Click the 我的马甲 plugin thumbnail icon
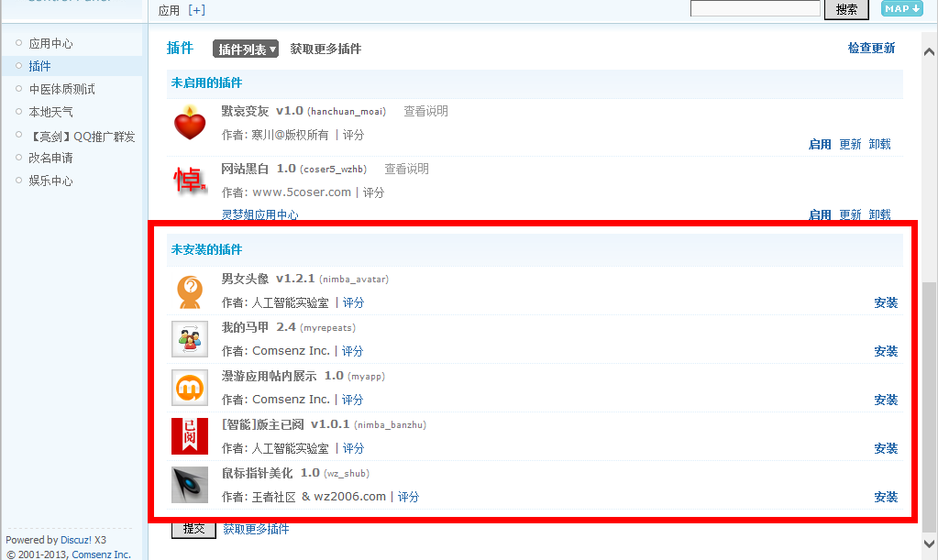Screen dimensions: 938x560 (189, 339)
